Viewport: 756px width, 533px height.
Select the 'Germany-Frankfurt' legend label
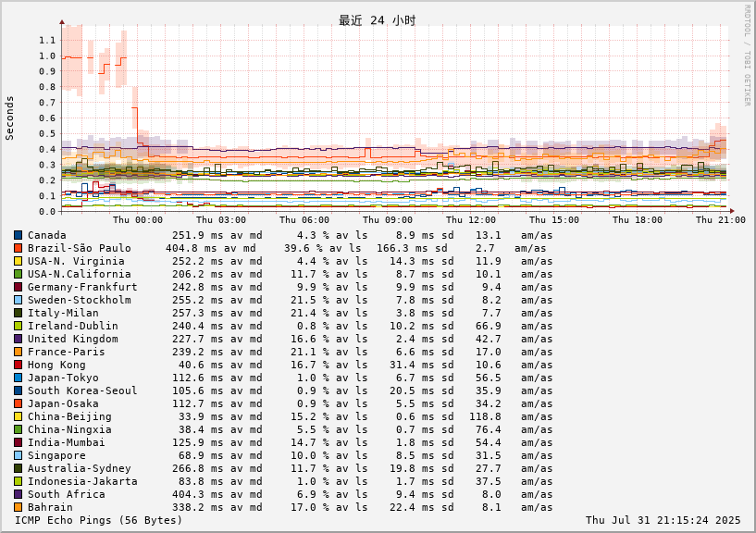82,287
